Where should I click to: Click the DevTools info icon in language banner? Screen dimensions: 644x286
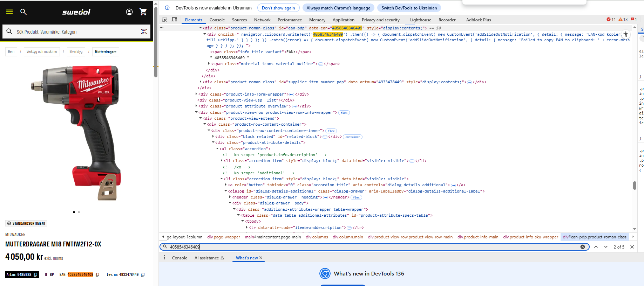point(167,8)
